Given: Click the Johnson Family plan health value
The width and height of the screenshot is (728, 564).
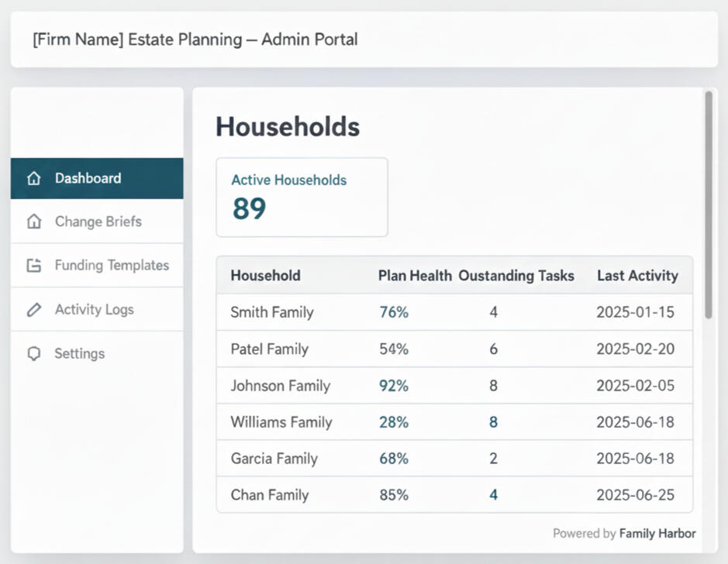Looking at the screenshot, I should tap(393, 386).
